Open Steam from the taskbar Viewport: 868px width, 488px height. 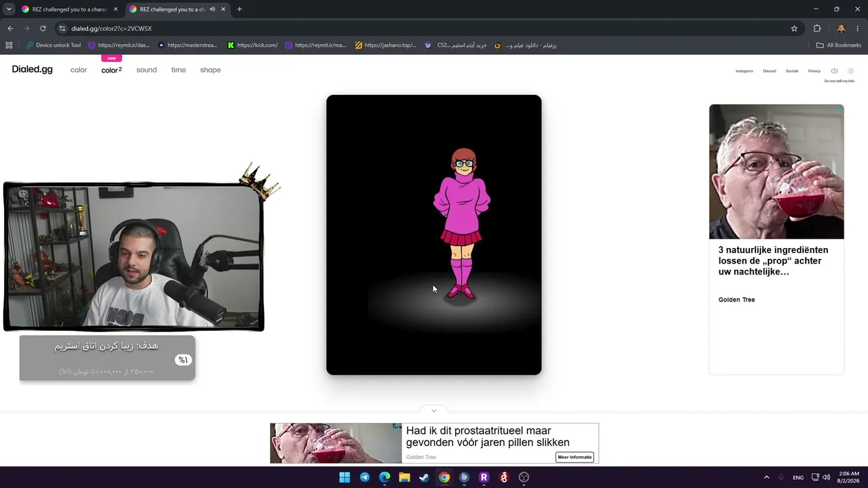[x=424, y=477]
